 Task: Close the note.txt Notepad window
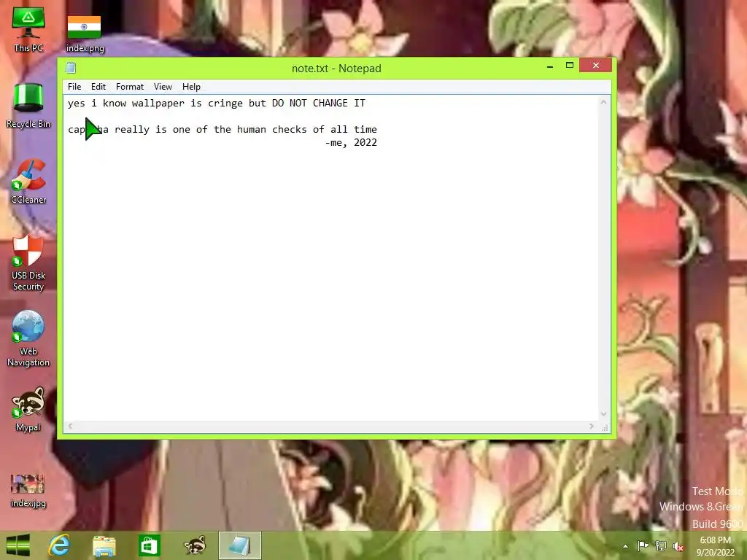click(x=595, y=65)
